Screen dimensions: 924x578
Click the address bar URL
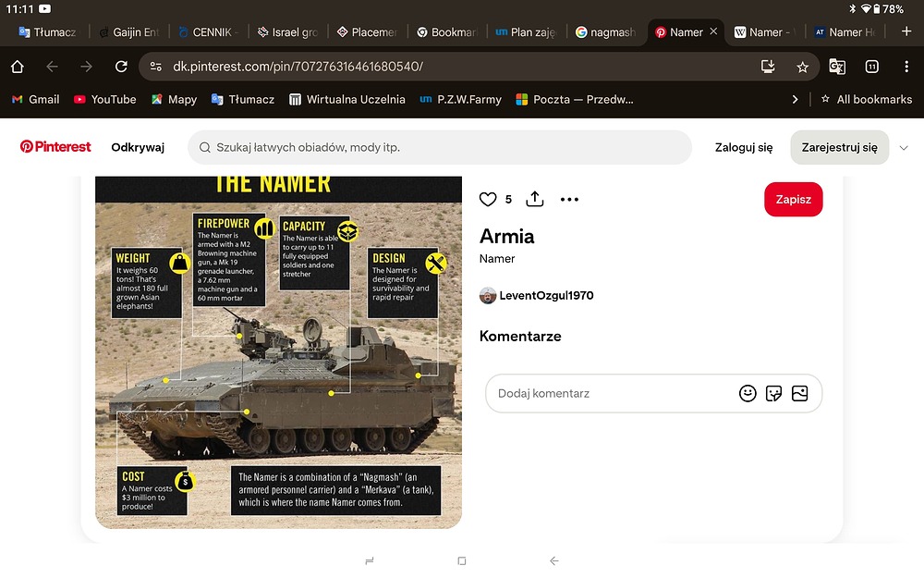[x=298, y=67]
